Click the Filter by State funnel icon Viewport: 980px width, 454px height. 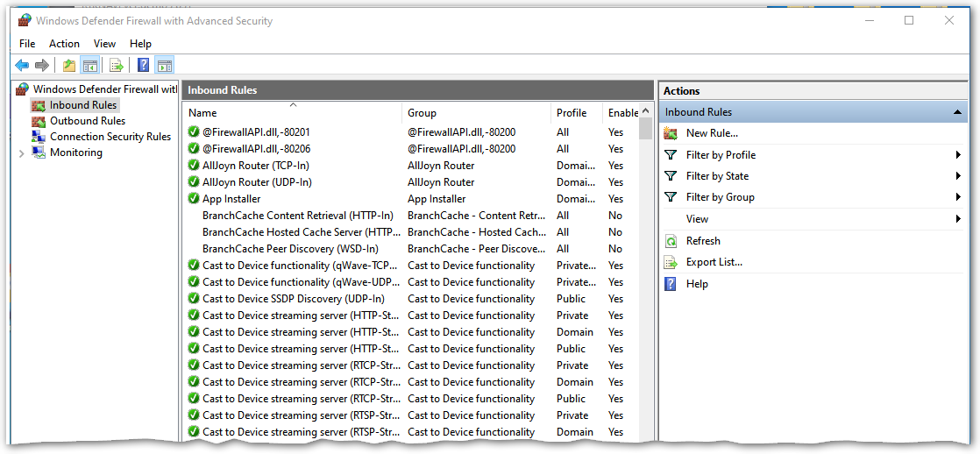click(671, 176)
